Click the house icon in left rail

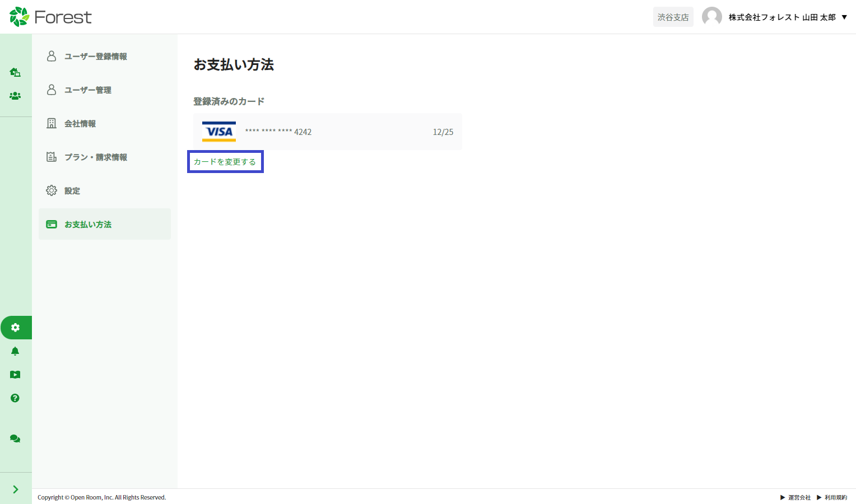pos(15,72)
